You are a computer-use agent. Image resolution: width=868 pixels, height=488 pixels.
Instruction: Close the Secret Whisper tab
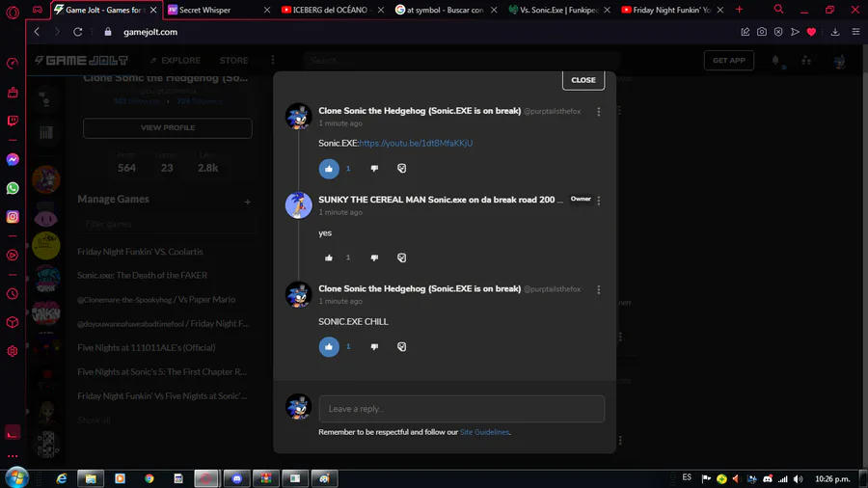pos(267,10)
